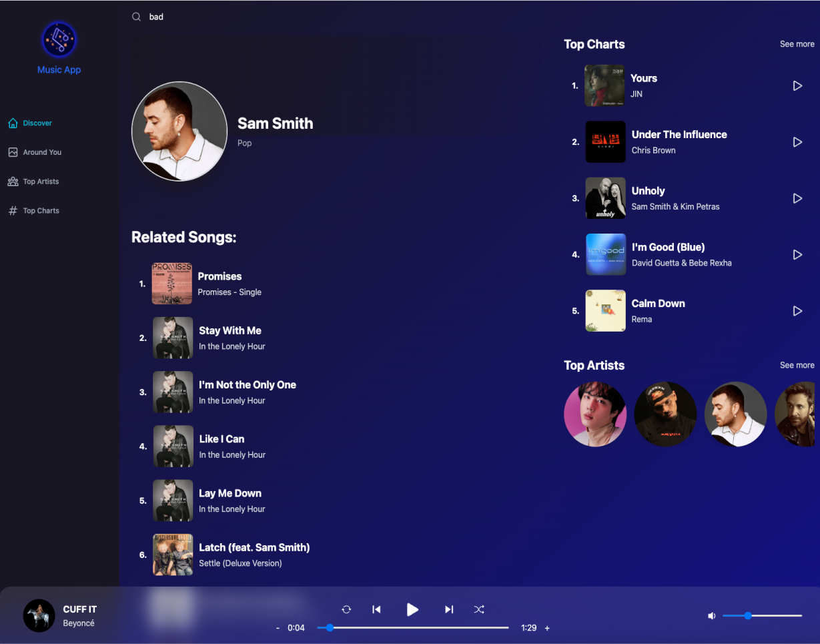Viewport: 820px width, 644px height.
Task: Focus the search field containing "bad"
Action: [347, 17]
